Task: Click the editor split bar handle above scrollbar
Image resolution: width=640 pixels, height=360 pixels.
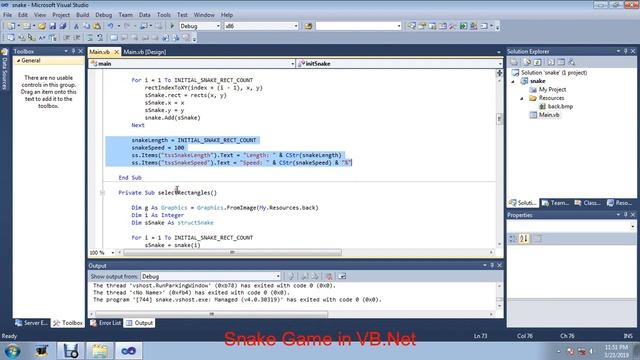Action: click(499, 73)
